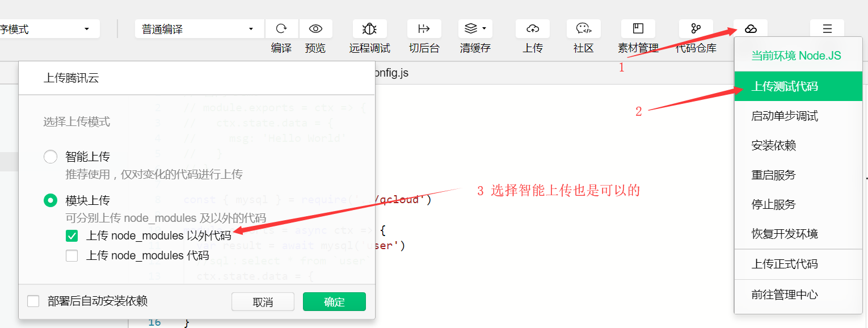The image size is (868, 328).
Task: Click text 推荐使用，仅对变化的代码进行上传
Action: (x=154, y=174)
